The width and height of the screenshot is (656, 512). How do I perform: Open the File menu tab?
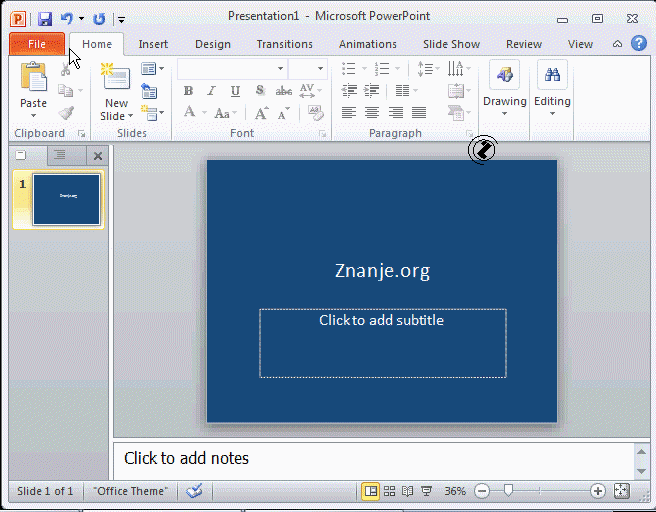37,44
